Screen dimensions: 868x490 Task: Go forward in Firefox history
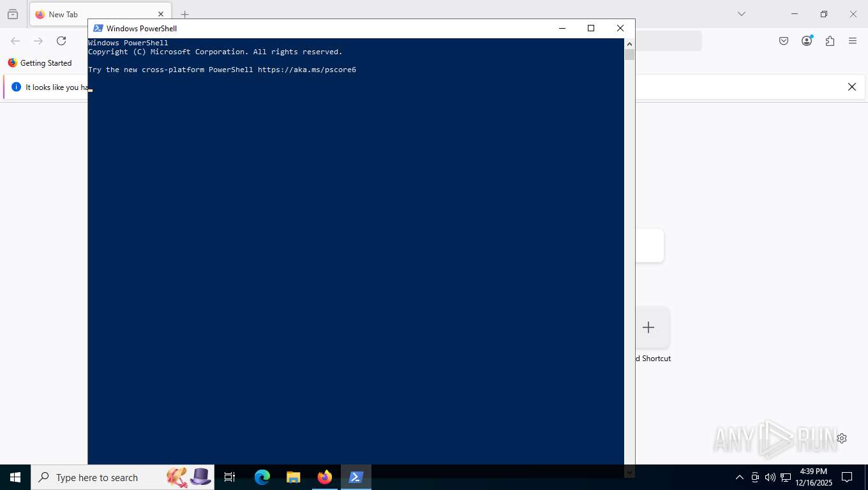pos(38,41)
